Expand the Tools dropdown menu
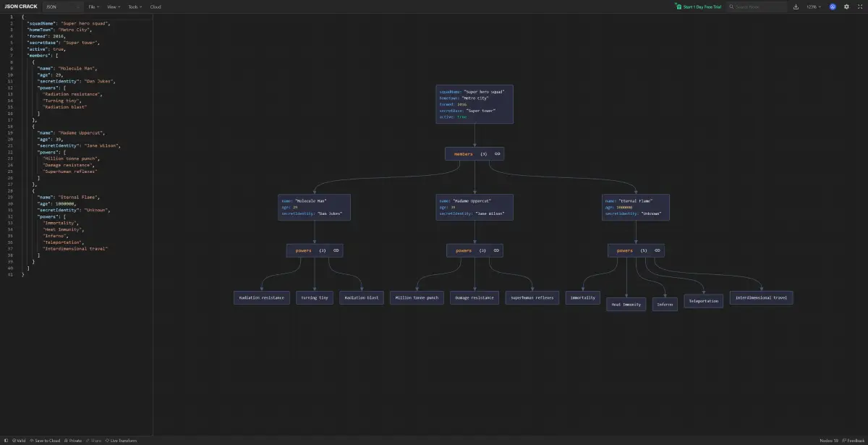Screen dimensions: 868x445 [x=135, y=7]
